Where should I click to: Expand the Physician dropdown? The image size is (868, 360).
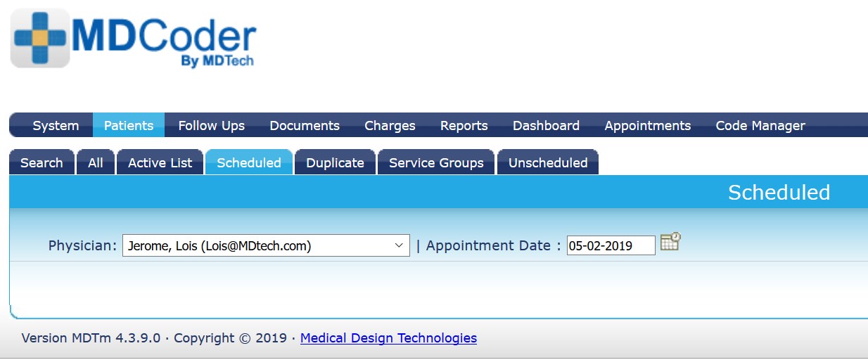tap(266, 245)
